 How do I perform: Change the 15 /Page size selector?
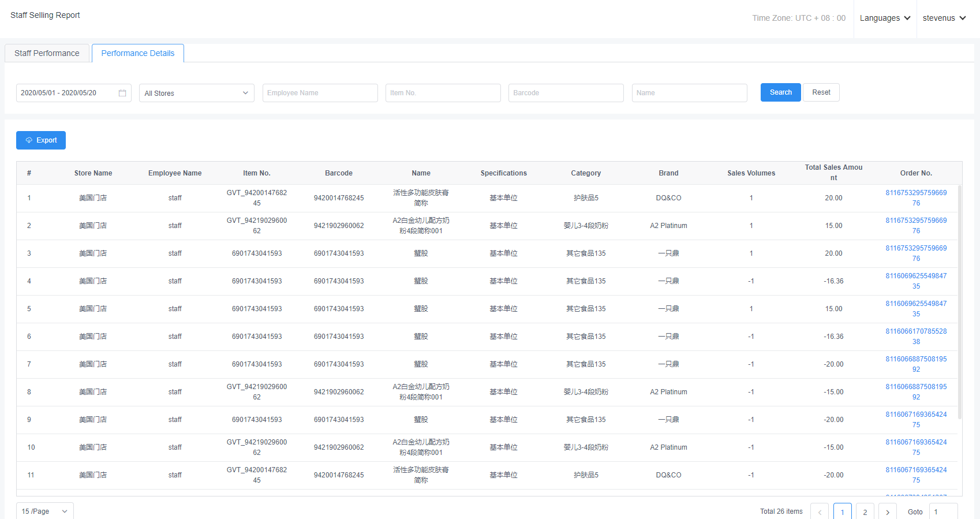click(44, 511)
